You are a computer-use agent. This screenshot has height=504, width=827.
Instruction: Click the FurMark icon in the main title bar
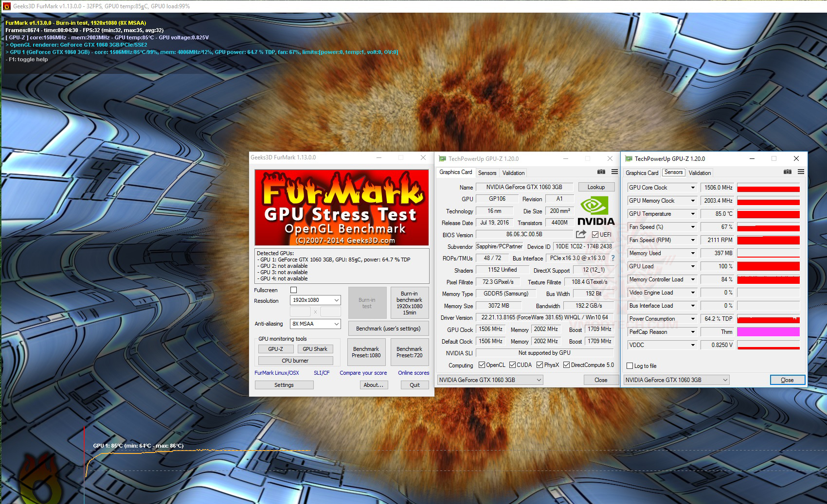click(x=6, y=6)
